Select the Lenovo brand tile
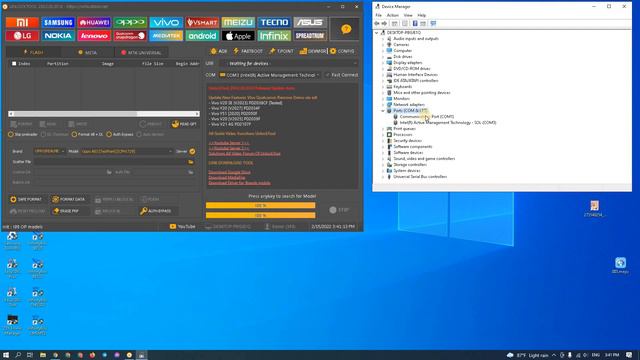The width and height of the screenshot is (640, 360). coord(94,36)
